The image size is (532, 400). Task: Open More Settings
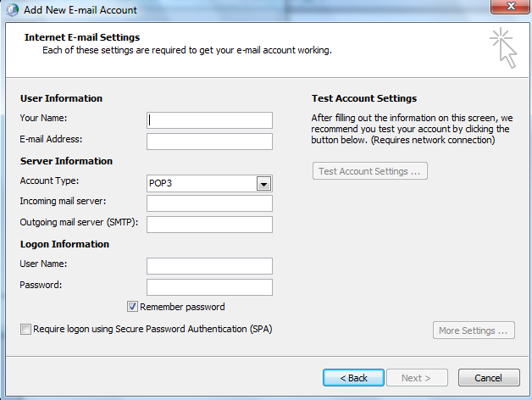point(474,331)
